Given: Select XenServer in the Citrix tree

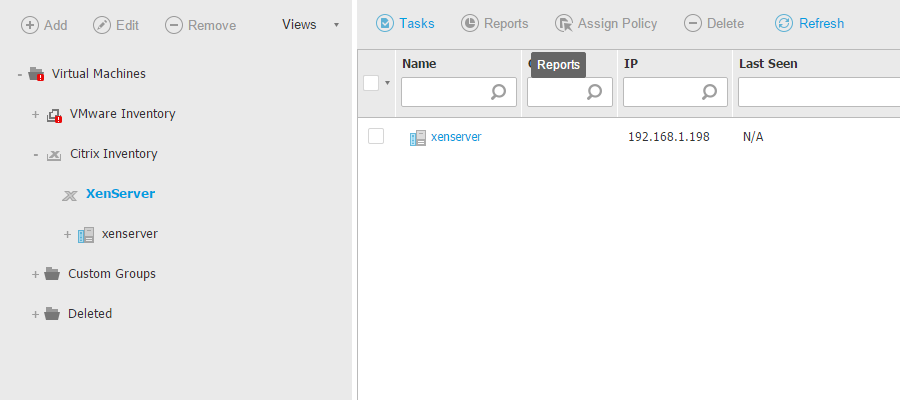Looking at the screenshot, I should (120, 194).
